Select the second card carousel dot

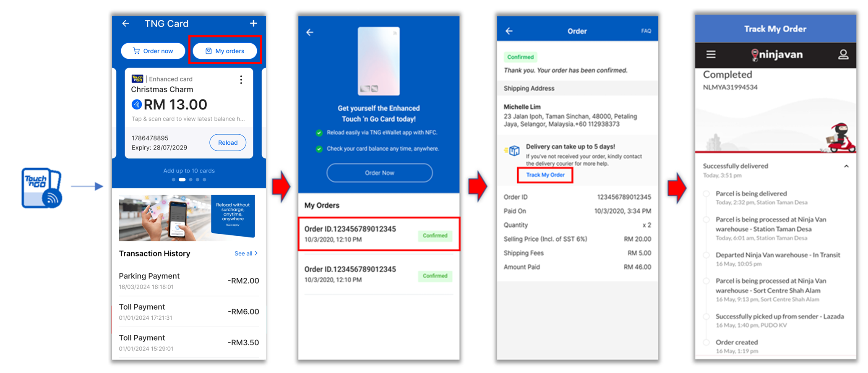pos(182,180)
